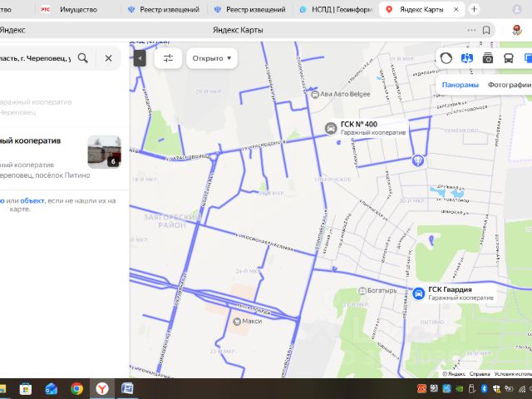Open the Wi-Fi network tray icon

click(x=522, y=389)
